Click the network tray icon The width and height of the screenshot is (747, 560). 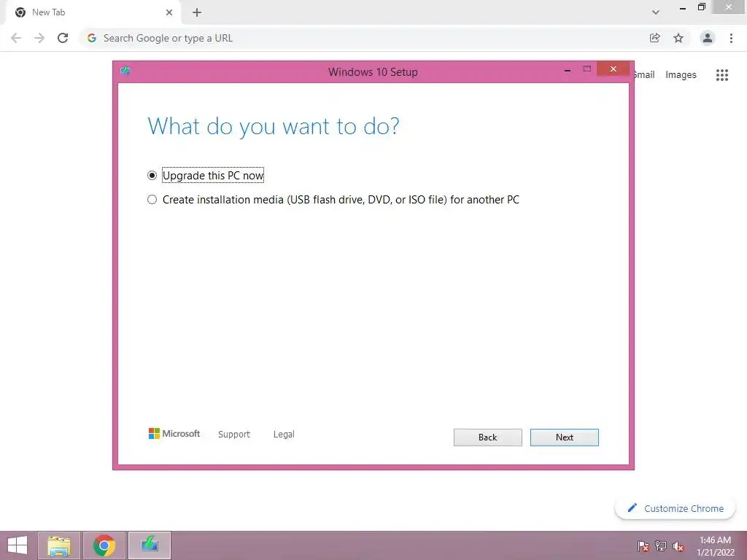coord(661,546)
